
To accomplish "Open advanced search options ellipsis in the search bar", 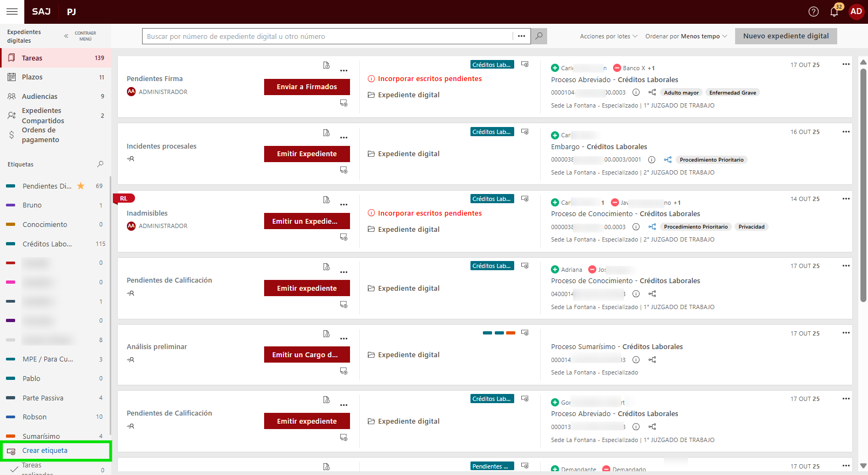I will (521, 36).
